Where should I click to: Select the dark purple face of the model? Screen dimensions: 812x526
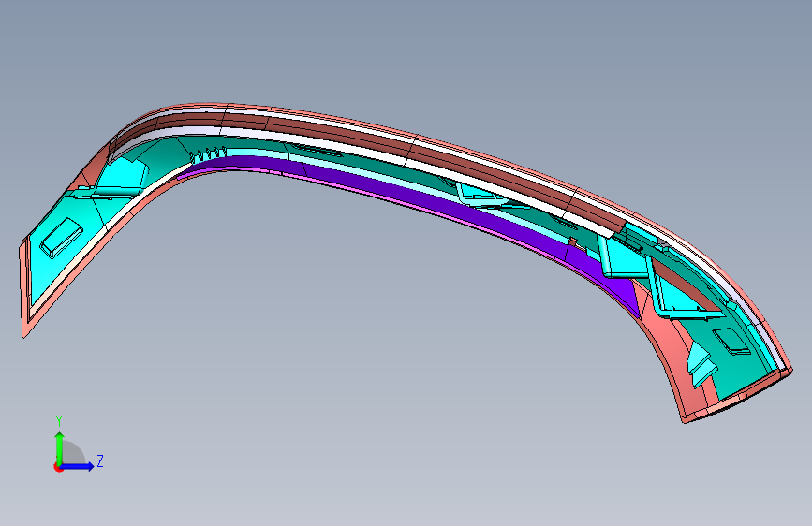pyautogui.click(x=414, y=199)
